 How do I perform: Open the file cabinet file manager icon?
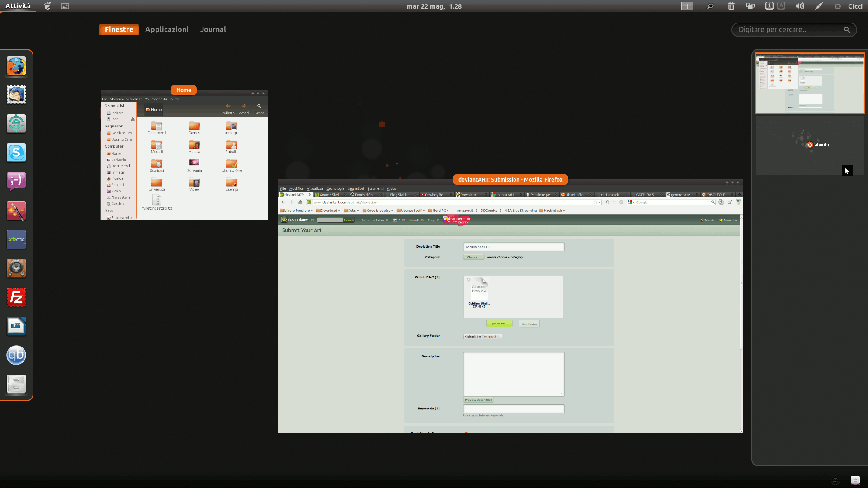tap(16, 384)
